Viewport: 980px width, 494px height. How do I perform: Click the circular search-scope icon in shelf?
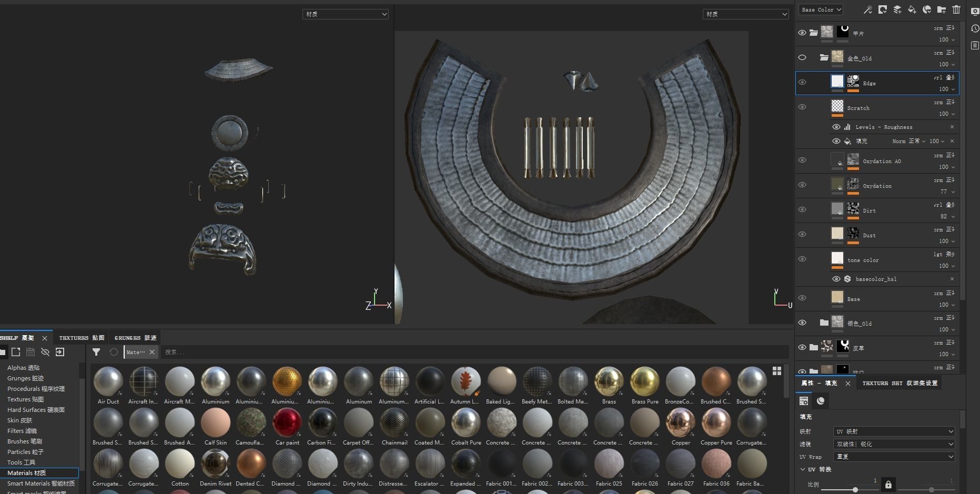coord(114,352)
